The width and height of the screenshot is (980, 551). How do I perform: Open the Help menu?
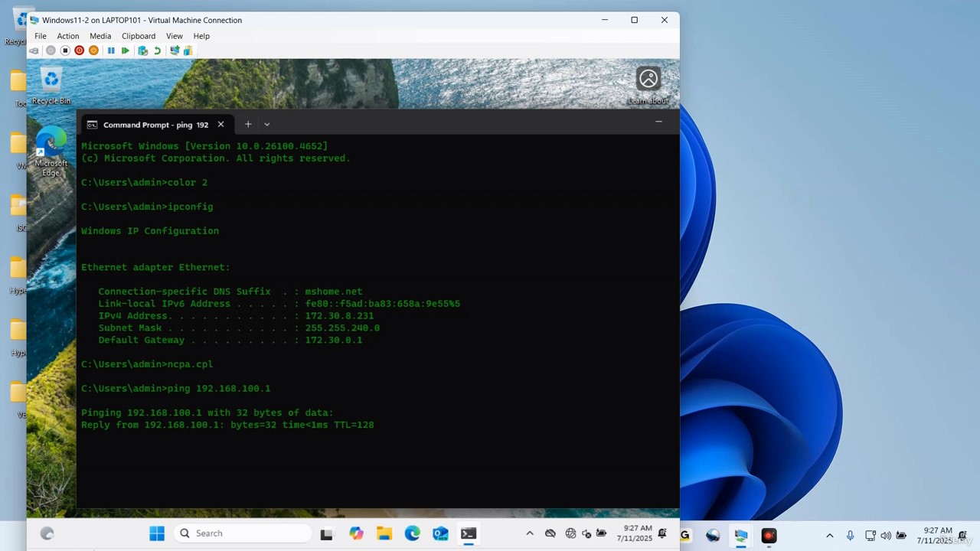click(x=201, y=36)
